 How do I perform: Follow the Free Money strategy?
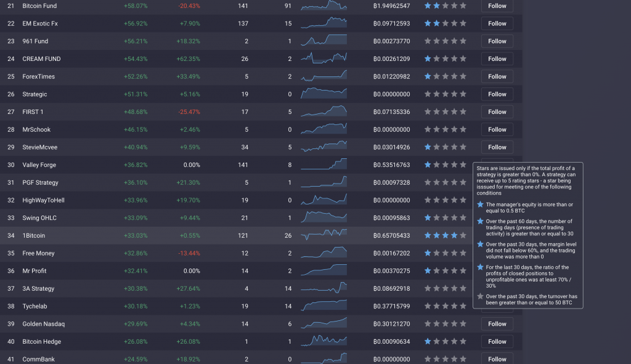point(497,253)
